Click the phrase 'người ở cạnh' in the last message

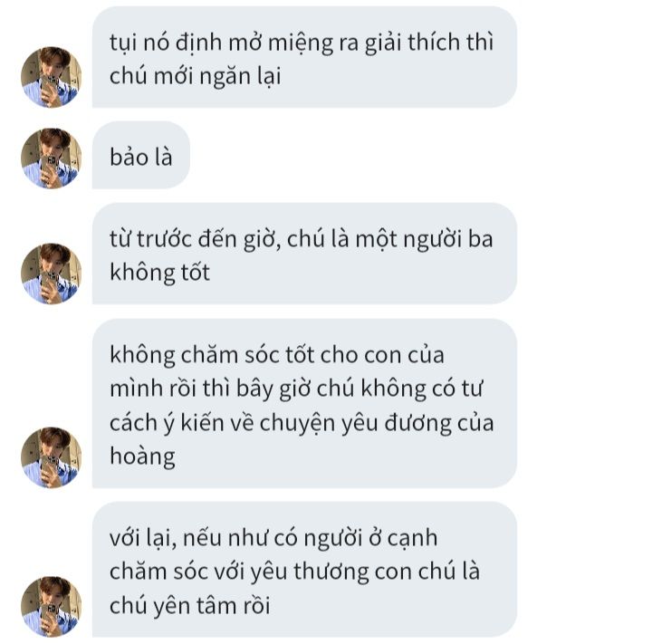[x=370, y=538]
